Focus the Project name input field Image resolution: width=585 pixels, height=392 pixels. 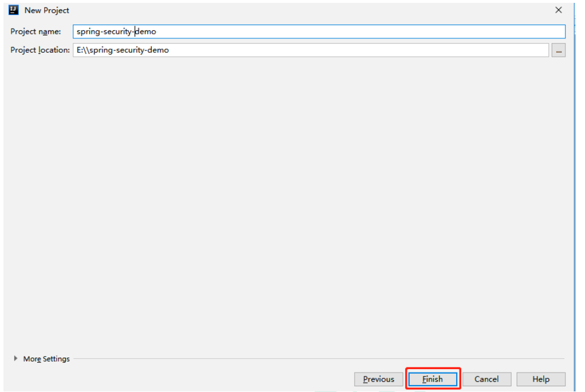tap(319, 32)
